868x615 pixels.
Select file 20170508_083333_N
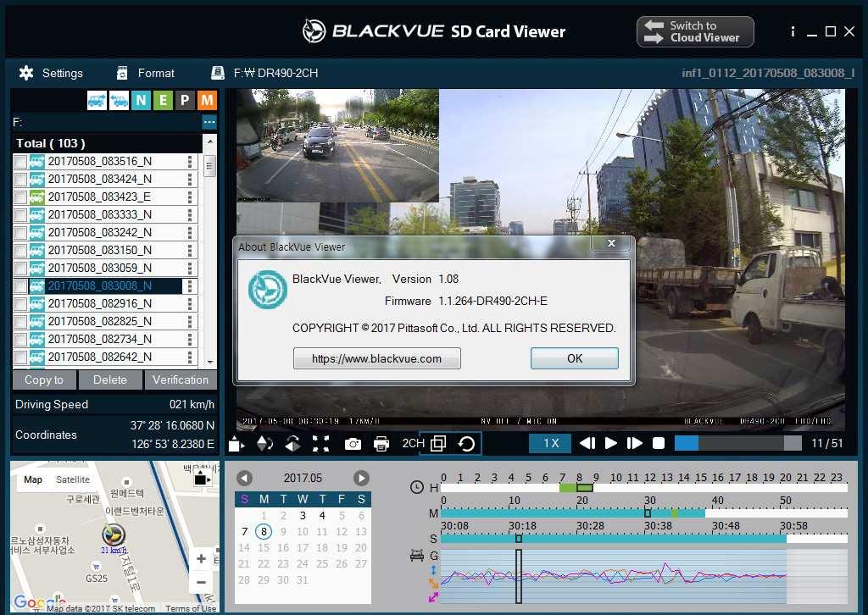click(x=100, y=214)
